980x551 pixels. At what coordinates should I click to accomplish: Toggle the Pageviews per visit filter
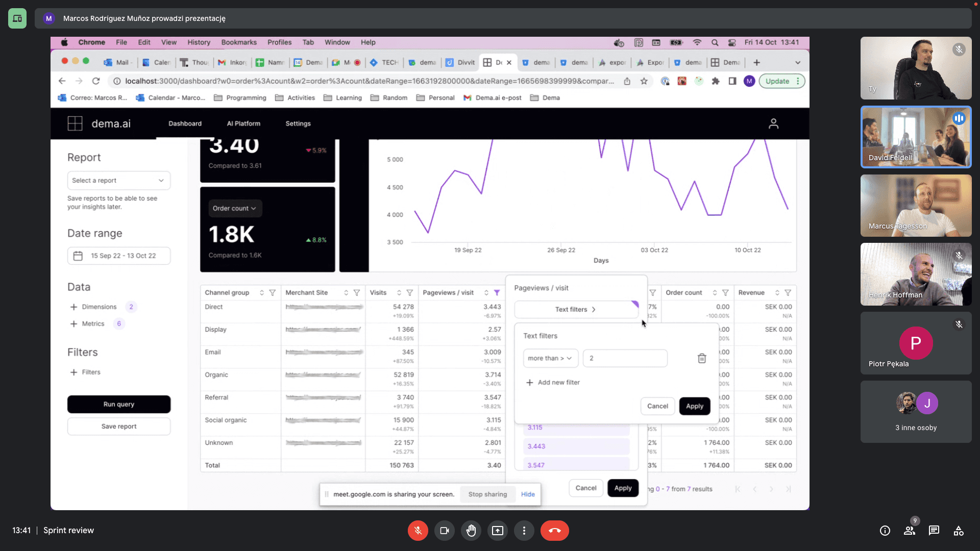pyautogui.click(x=498, y=292)
